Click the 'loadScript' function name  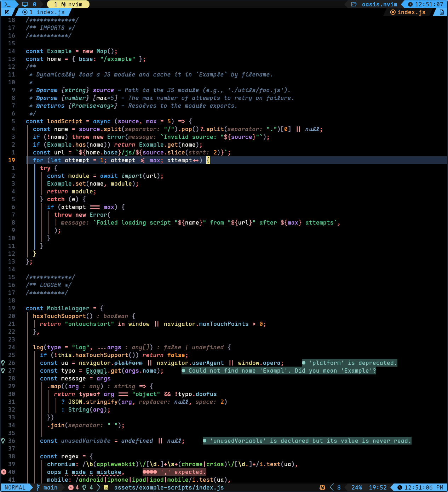[x=65, y=121]
